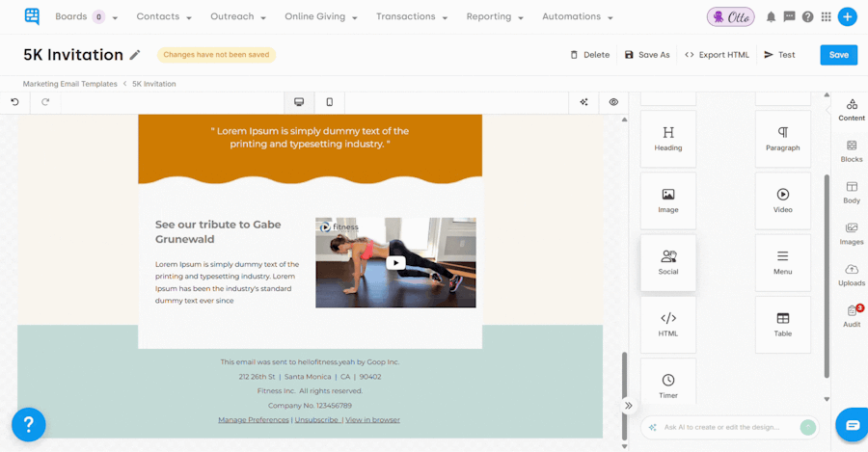Open the Uploads side tab
868x452 pixels.
(x=852, y=275)
